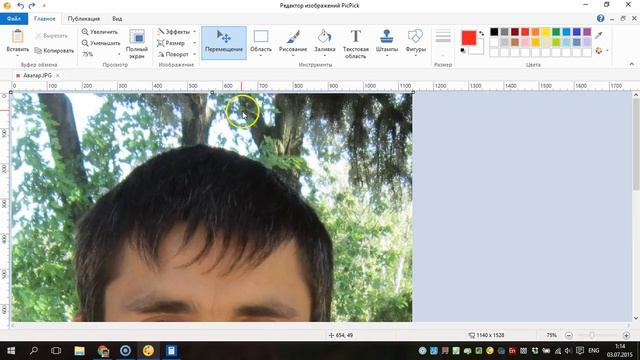Select the Область selection tool
This screenshot has height=360, width=640.
[260, 42]
